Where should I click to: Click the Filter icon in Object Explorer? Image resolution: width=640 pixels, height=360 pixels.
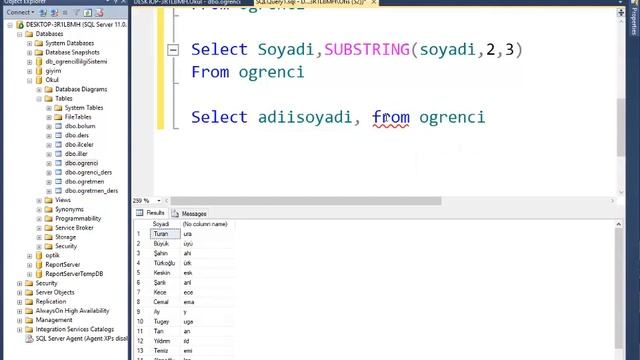76,13
